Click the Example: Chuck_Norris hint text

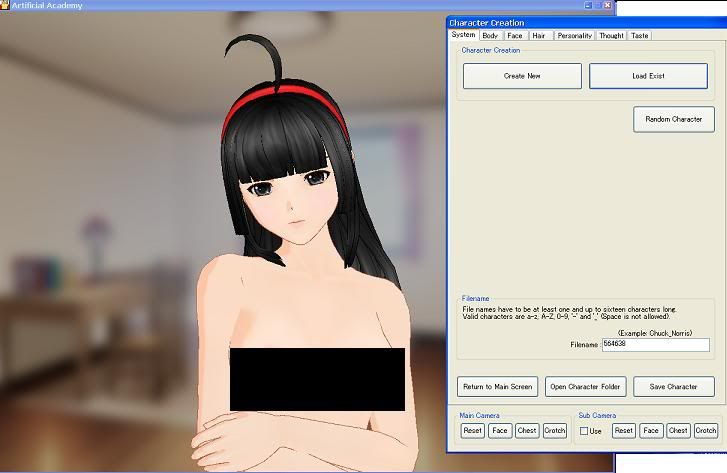[655, 333]
